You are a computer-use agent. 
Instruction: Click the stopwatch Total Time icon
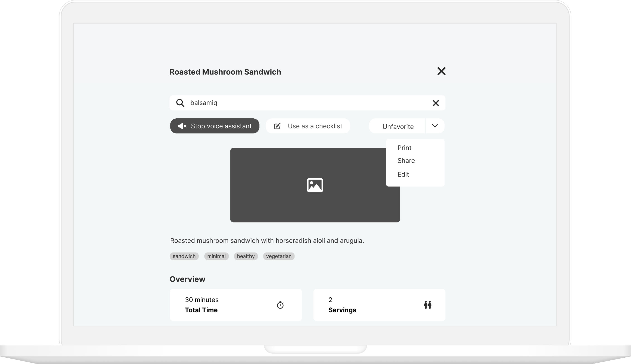[280, 305]
